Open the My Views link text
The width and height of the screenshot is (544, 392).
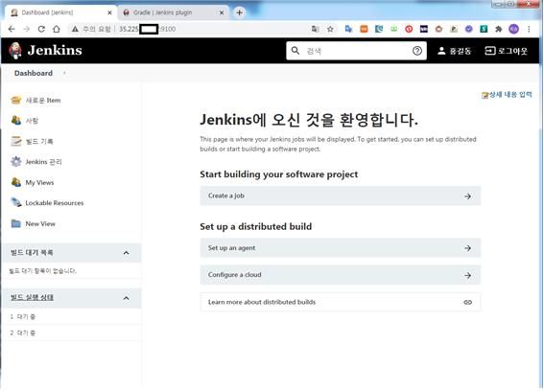(39, 183)
